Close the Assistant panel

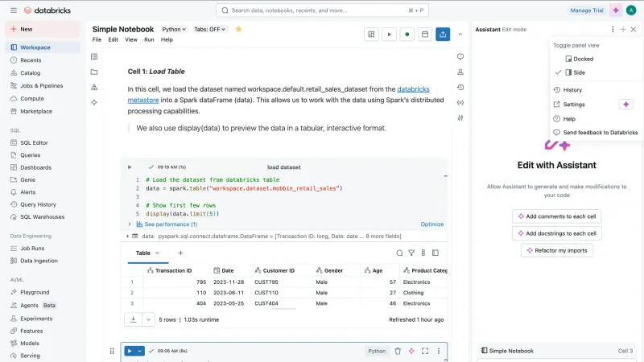[x=634, y=29]
